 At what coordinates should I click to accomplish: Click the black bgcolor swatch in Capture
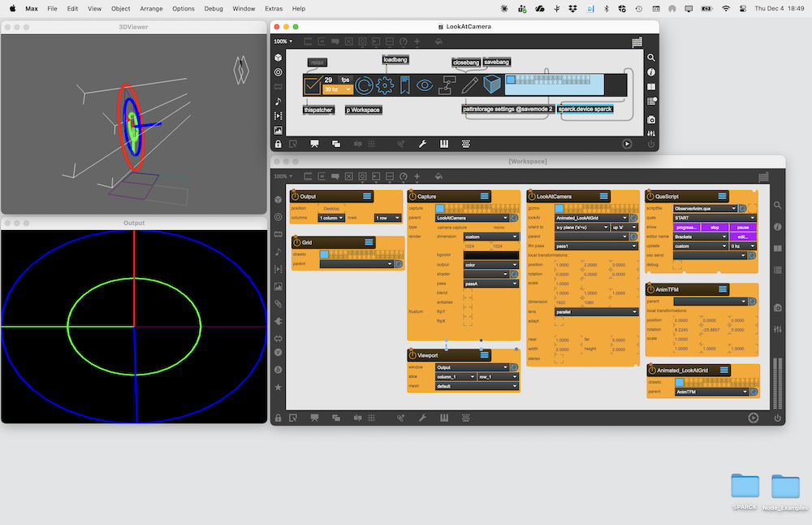[490, 255]
